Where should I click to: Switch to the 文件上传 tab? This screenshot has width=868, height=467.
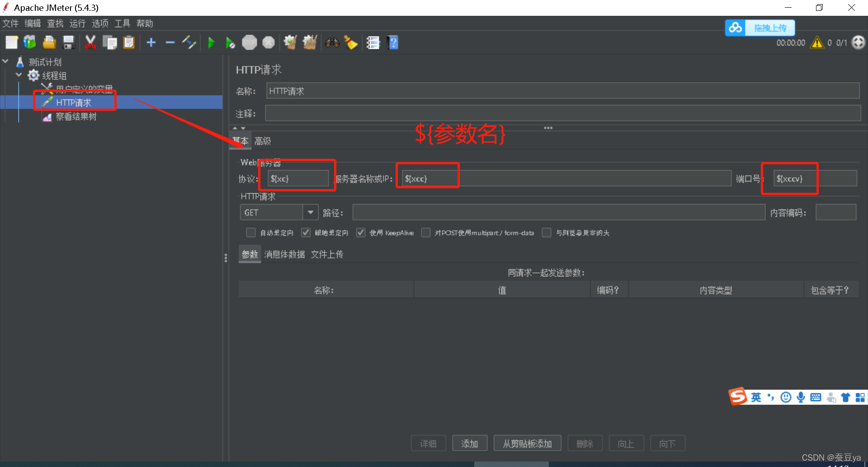point(327,254)
